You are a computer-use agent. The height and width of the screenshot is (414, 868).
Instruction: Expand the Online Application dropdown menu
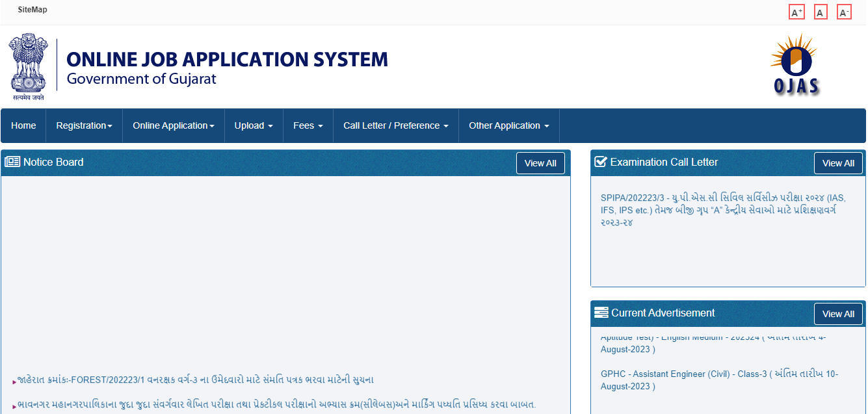pos(174,125)
